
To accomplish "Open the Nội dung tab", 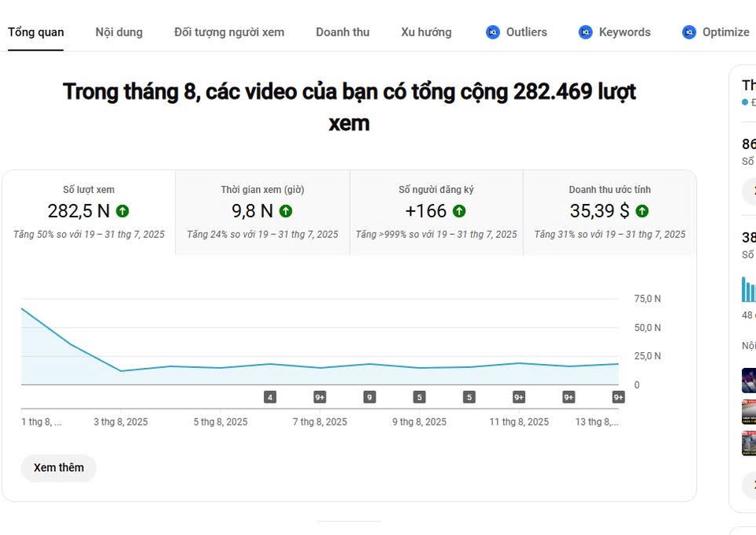I will click(x=119, y=32).
